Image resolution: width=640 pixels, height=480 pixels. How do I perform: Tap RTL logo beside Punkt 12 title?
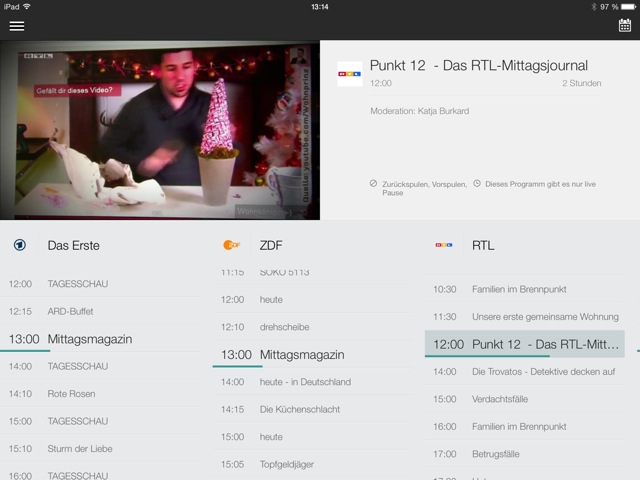point(350,74)
